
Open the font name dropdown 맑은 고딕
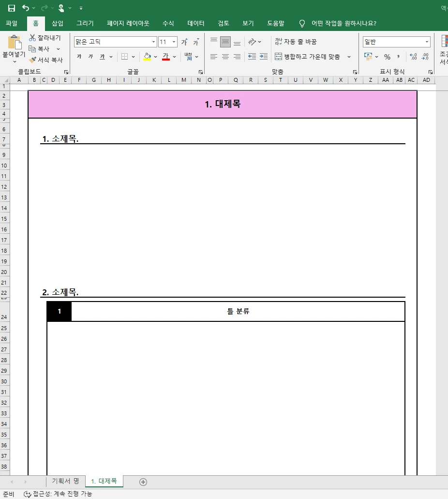point(154,42)
